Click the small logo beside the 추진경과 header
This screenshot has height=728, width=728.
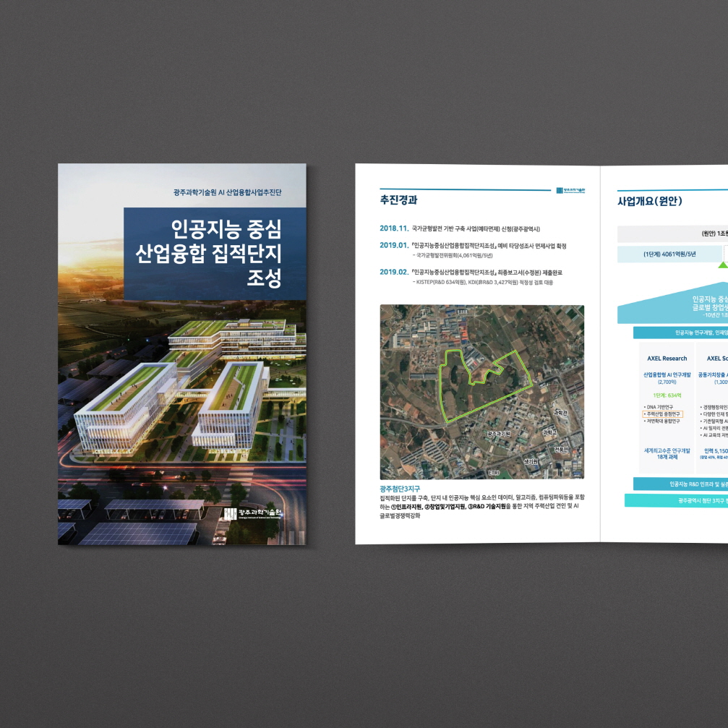point(570,190)
